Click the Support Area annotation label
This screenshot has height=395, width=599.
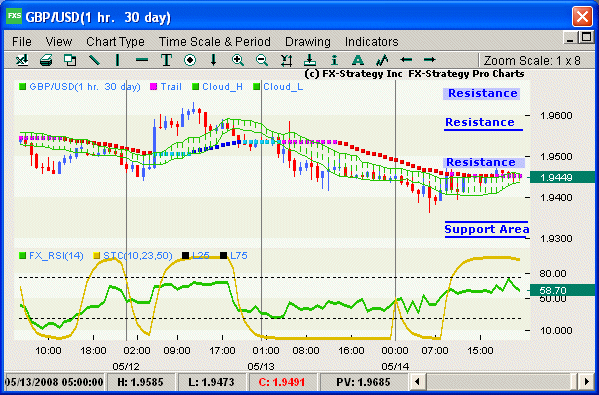click(487, 229)
